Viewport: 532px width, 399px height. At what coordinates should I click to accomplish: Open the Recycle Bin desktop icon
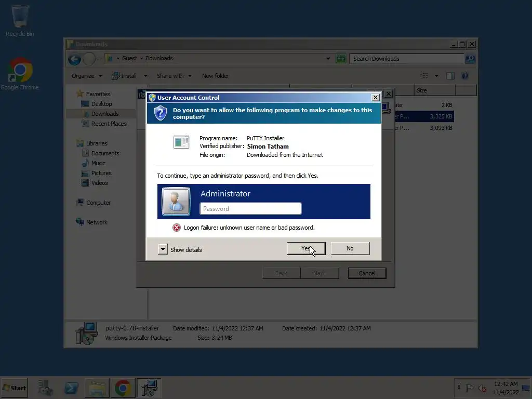(x=20, y=20)
